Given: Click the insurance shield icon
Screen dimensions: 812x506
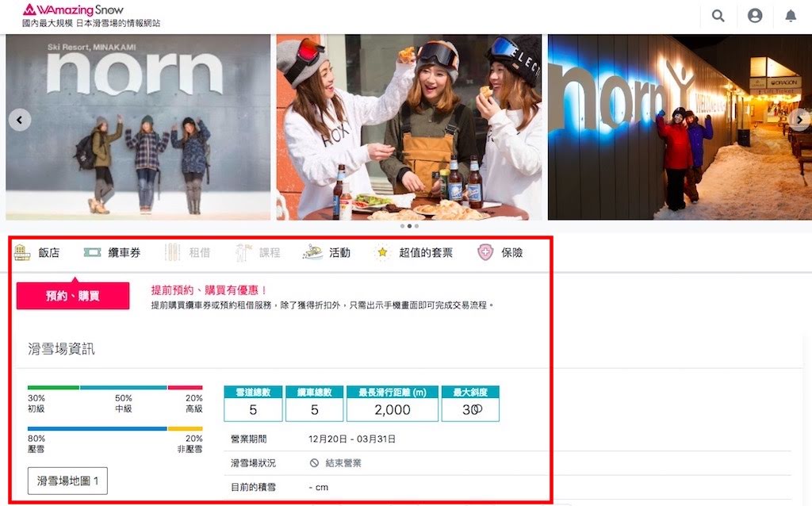Looking at the screenshot, I should (x=485, y=252).
